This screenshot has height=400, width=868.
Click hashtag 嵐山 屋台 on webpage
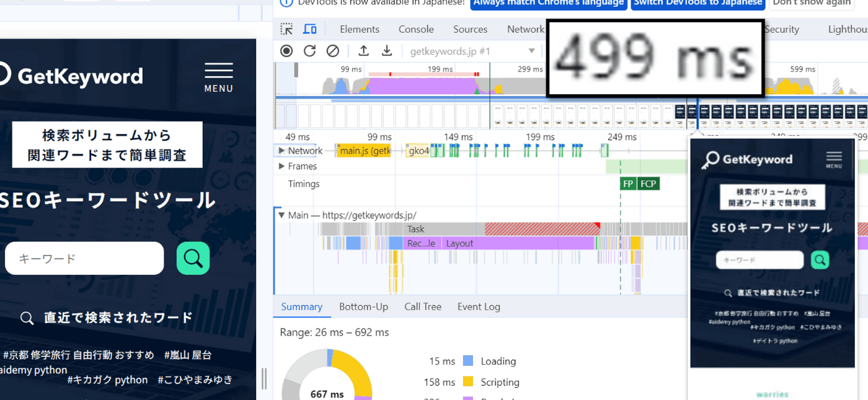coord(188,355)
